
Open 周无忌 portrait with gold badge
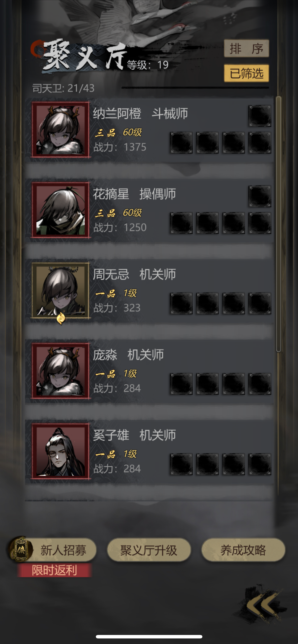pos(61,290)
